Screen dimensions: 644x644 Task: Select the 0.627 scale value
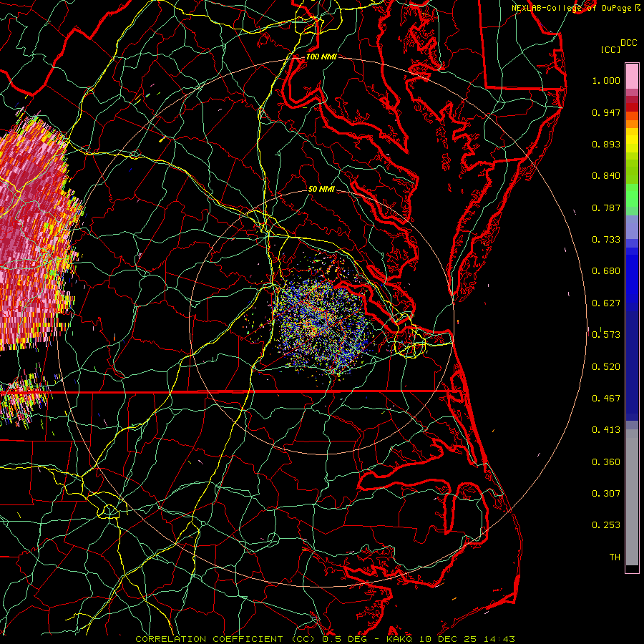click(x=606, y=303)
